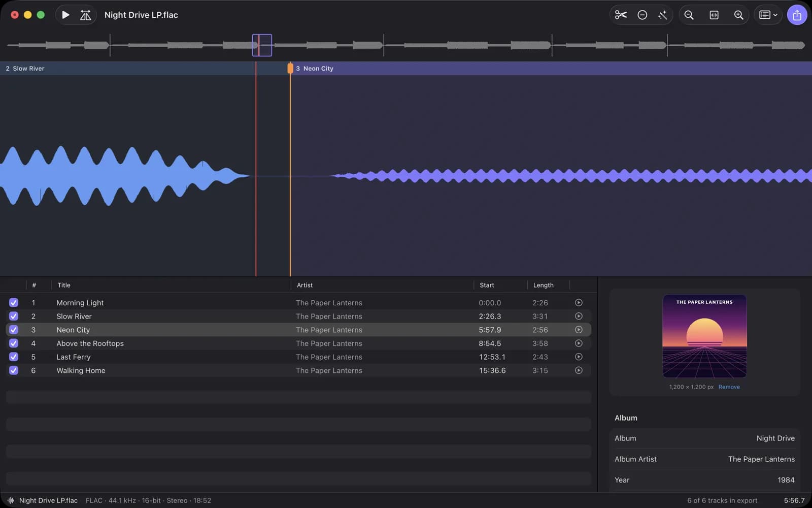Click the Artist column header
This screenshot has width=812, height=508.
click(304, 285)
